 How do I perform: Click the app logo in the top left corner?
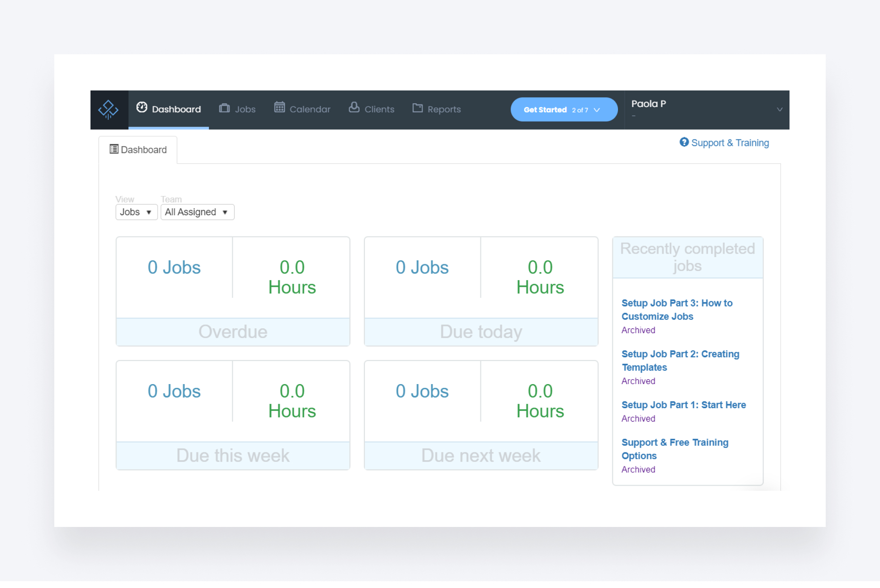[109, 110]
